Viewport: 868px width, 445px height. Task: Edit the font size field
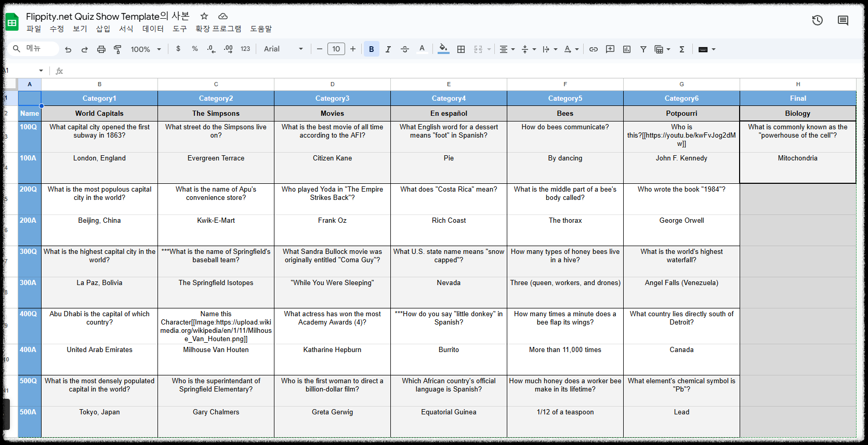pos(336,49)
